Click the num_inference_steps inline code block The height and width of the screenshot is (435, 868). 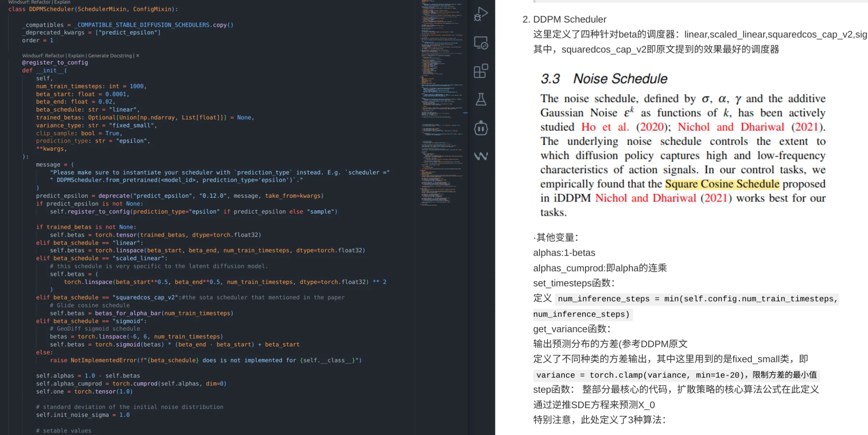pyautogui.click(x=696, y=299)
